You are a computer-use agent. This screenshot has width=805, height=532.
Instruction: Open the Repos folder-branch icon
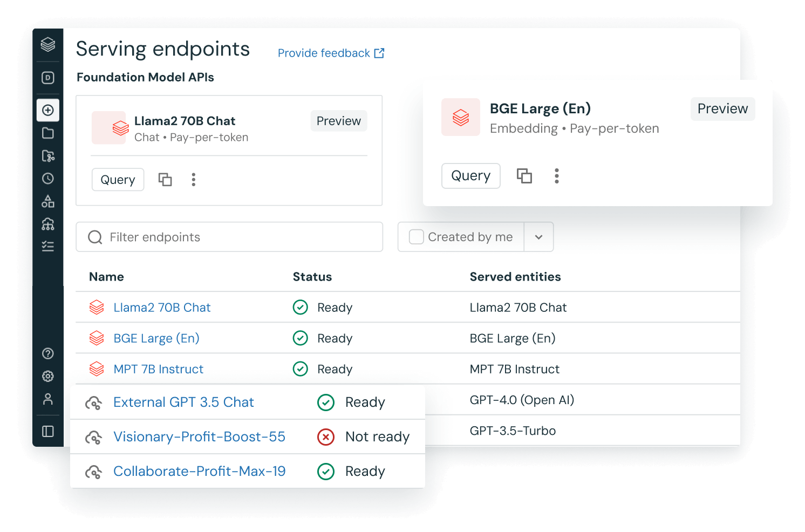tap(48, 156)
